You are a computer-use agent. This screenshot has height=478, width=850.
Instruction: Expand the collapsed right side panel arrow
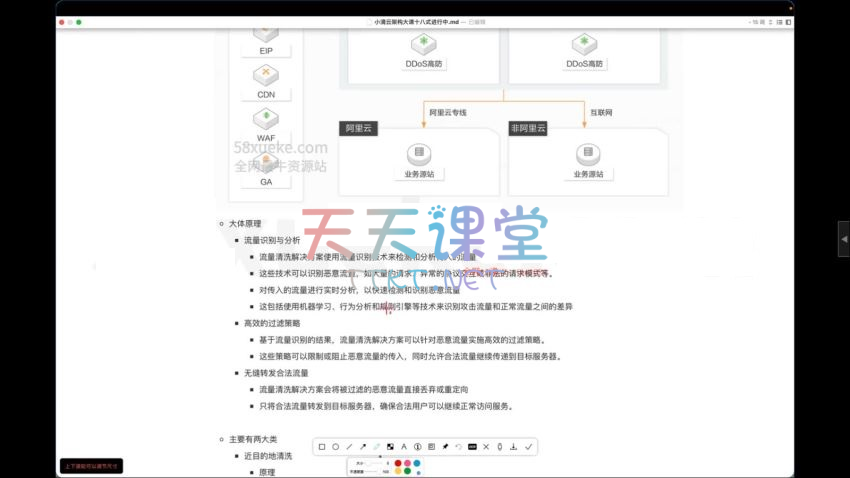[x=843, y=239]
